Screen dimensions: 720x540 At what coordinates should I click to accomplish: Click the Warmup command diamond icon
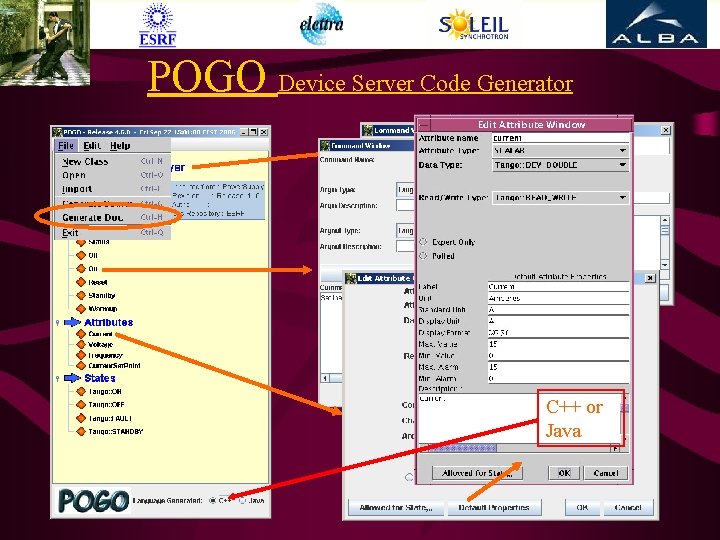coord(81,308)
